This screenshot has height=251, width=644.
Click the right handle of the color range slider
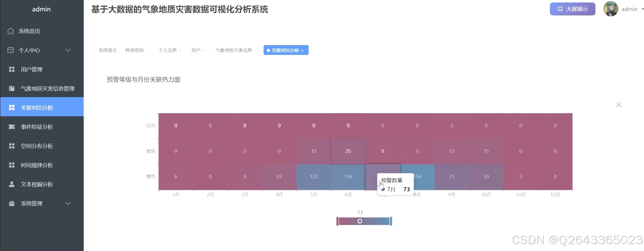[x=391, y=221]
